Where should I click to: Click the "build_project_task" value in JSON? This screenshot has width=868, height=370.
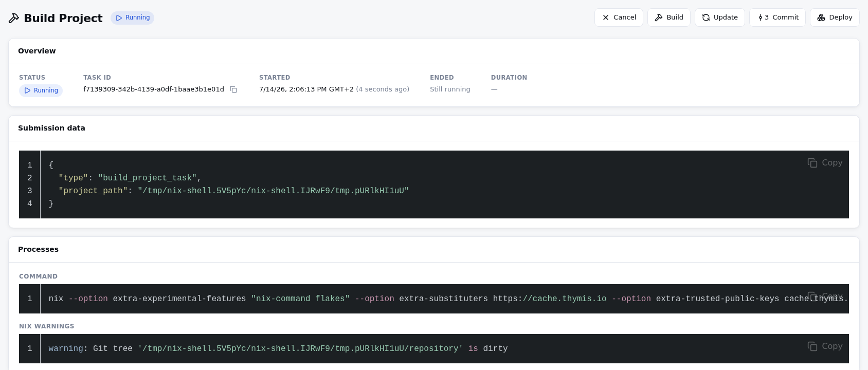pos(148,178)
